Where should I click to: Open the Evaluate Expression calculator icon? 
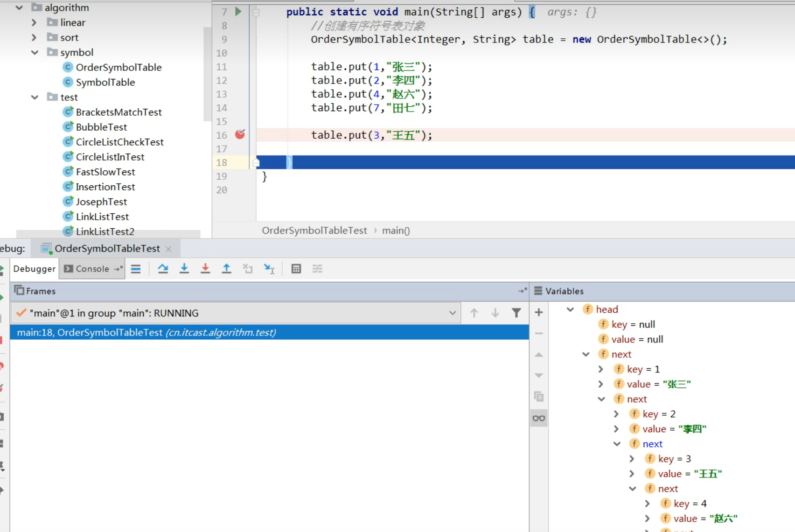click(296, 268)
